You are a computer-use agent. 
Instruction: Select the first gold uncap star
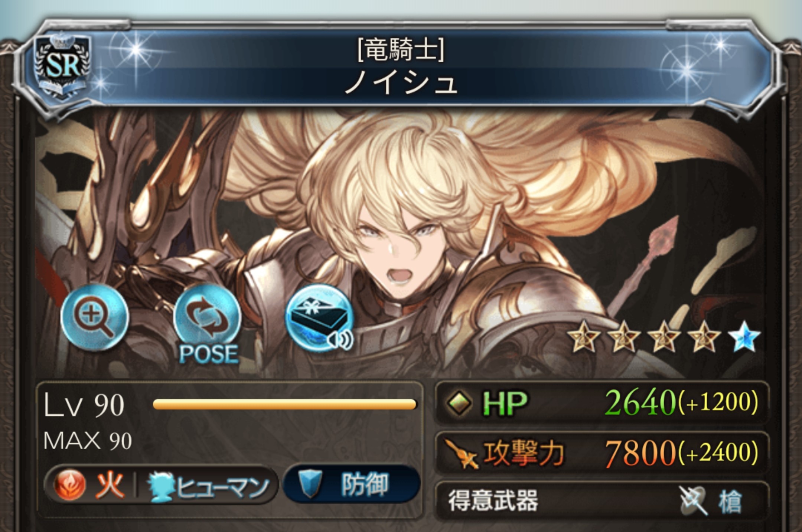(584, 336)
